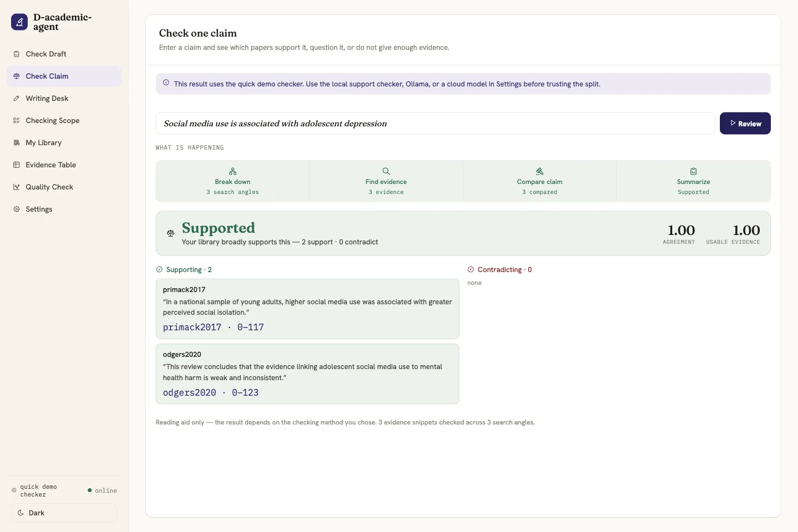Open the odgers2020 evidence card
Screen dimensions: 798x532
308,374
